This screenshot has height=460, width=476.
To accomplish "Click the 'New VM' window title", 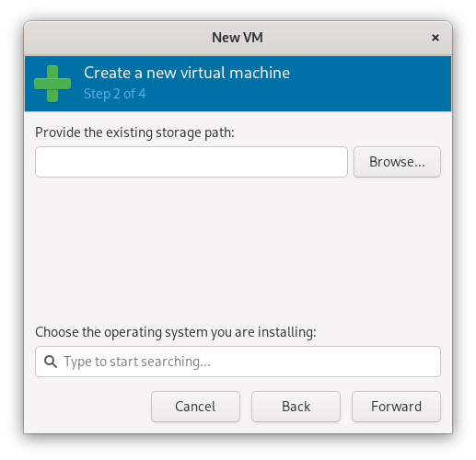I will click(x=238, y=38).
